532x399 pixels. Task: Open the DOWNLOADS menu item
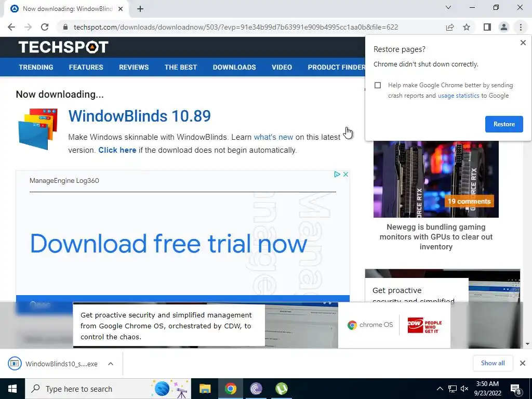pyautogui.click(x=234, y=67)
